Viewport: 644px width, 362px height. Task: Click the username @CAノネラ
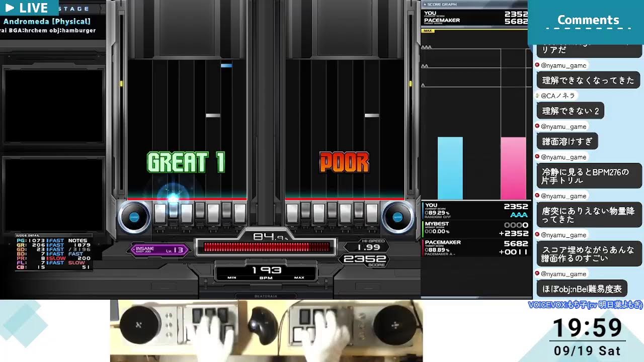point(558,96)
